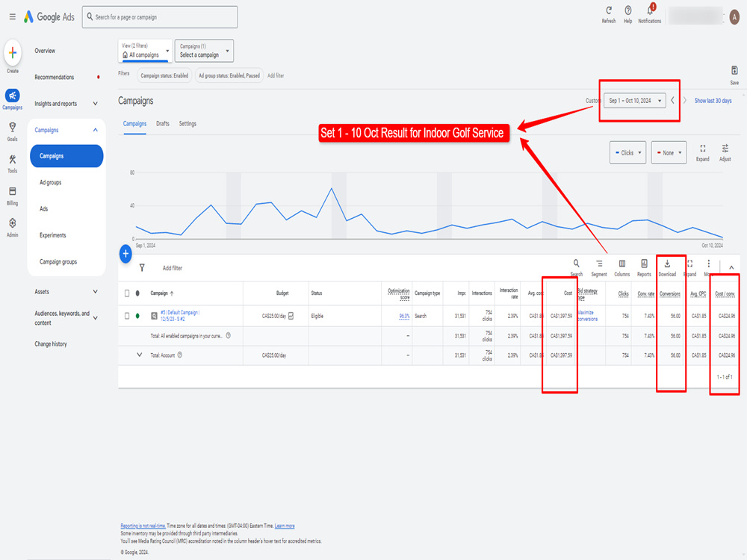This screenshot has width=747, height=560.
Task: Switch to the Settings tab
Action: pos(187,123)
